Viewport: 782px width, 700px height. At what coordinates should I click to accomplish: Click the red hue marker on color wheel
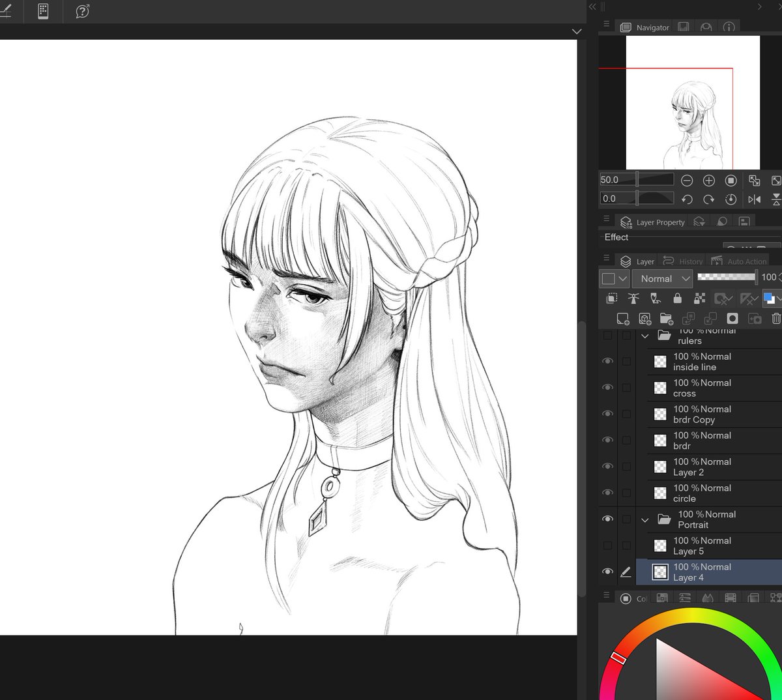pos(618,658)
